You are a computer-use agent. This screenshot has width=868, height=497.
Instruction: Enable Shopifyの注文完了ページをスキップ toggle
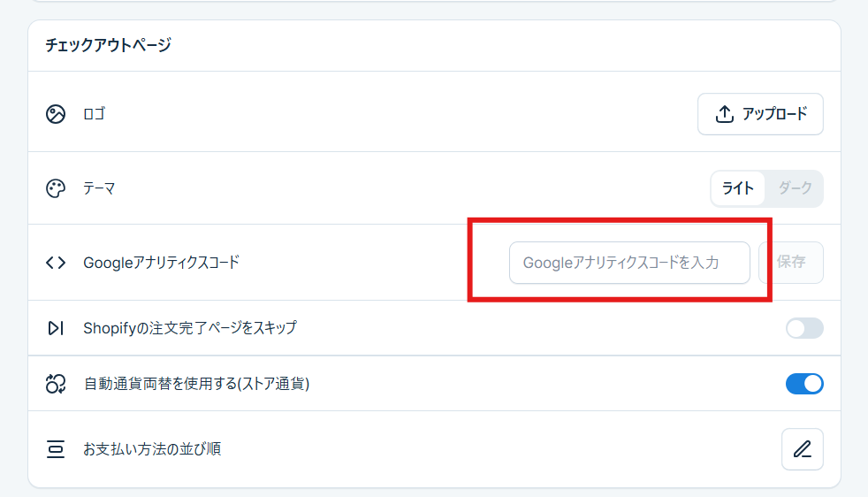(x=804, y=328)
